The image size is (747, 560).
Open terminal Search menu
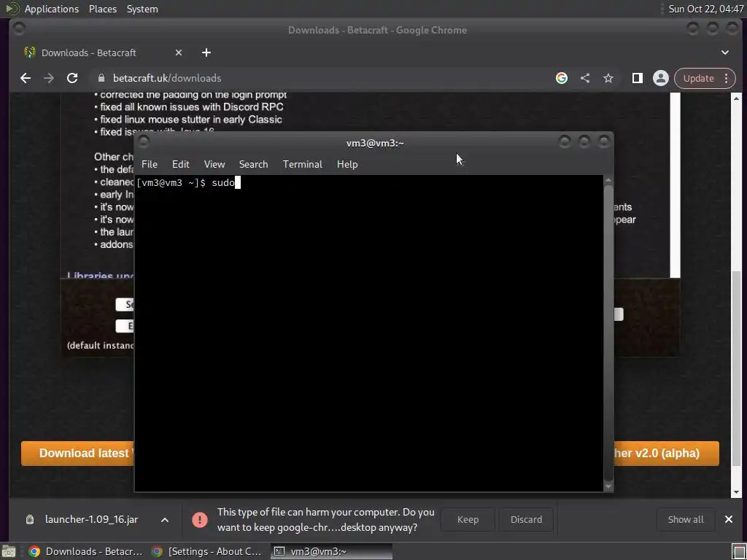point(253,164)
